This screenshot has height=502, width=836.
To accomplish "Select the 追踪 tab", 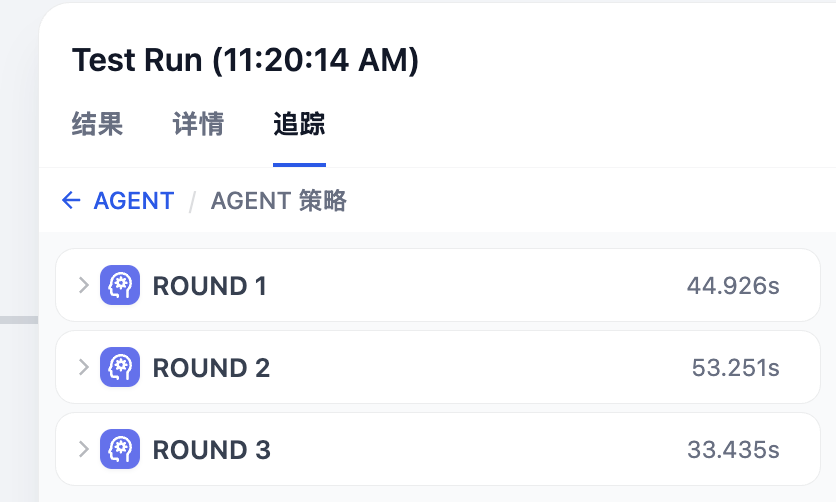I will point(299,124).
